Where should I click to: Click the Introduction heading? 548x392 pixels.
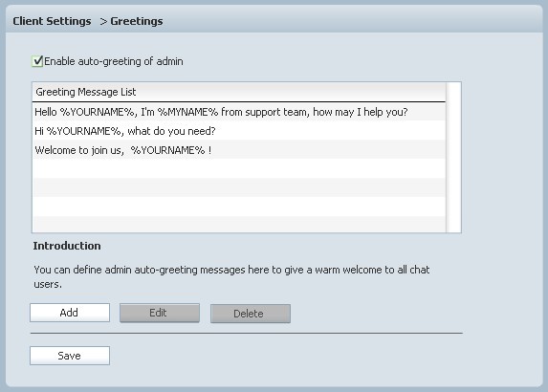coord(67,246)
